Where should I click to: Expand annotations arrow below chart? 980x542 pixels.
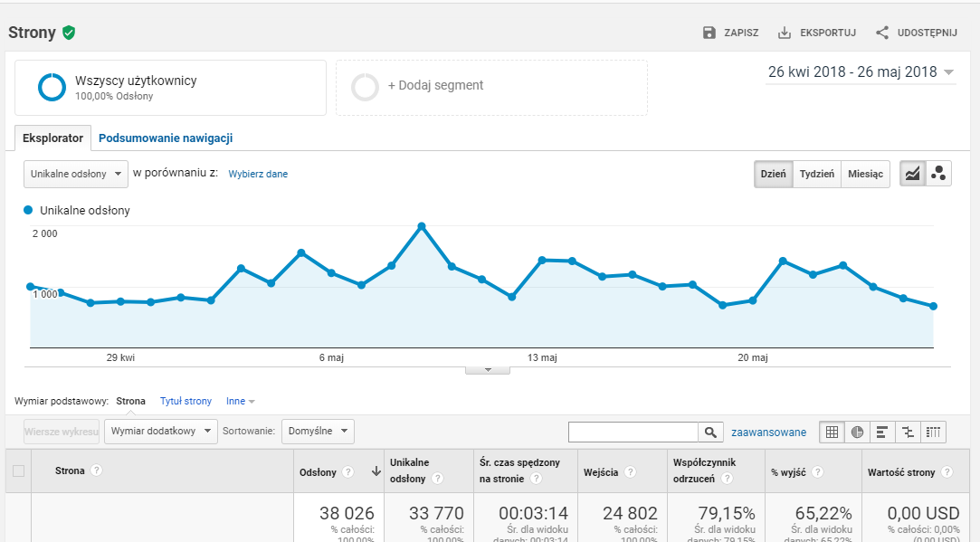tap(488, 370)
